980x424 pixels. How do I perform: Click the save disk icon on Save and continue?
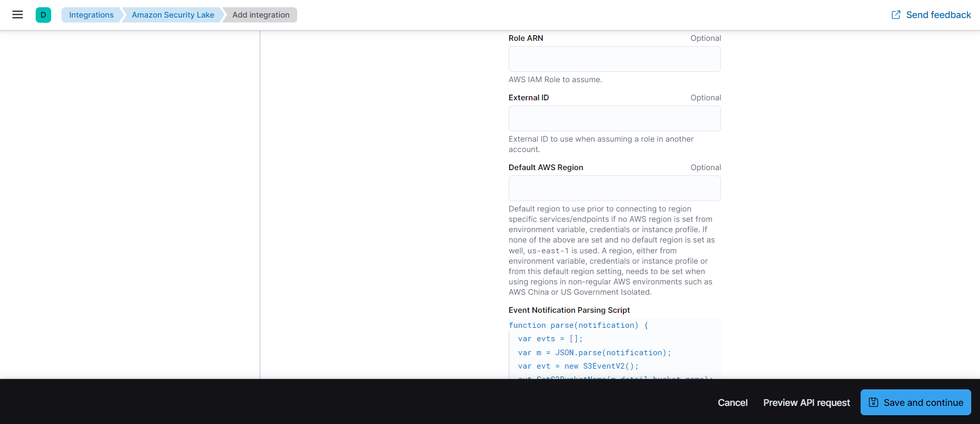coord(874,402)
